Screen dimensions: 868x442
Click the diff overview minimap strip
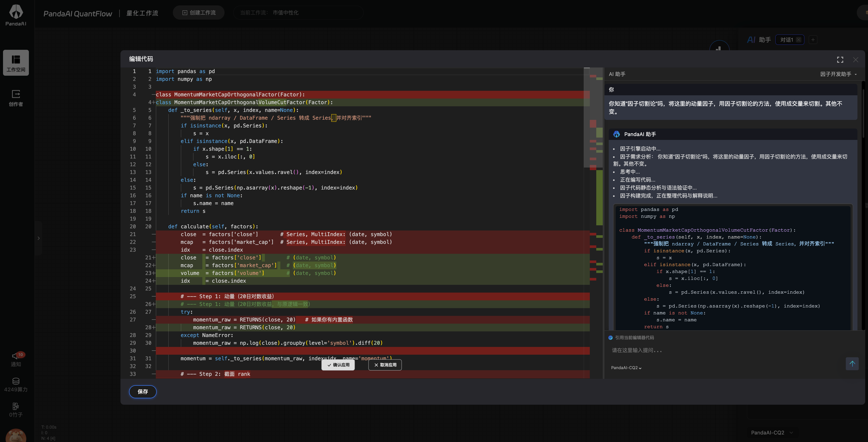596,223
